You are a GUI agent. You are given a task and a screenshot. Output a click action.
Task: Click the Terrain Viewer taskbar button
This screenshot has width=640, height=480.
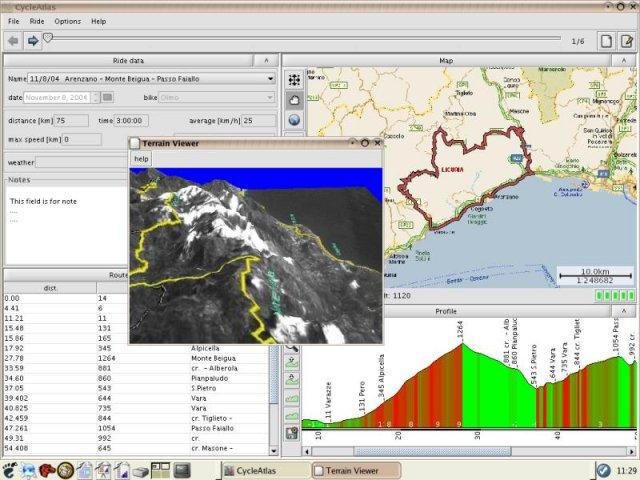tap(354, 470)
